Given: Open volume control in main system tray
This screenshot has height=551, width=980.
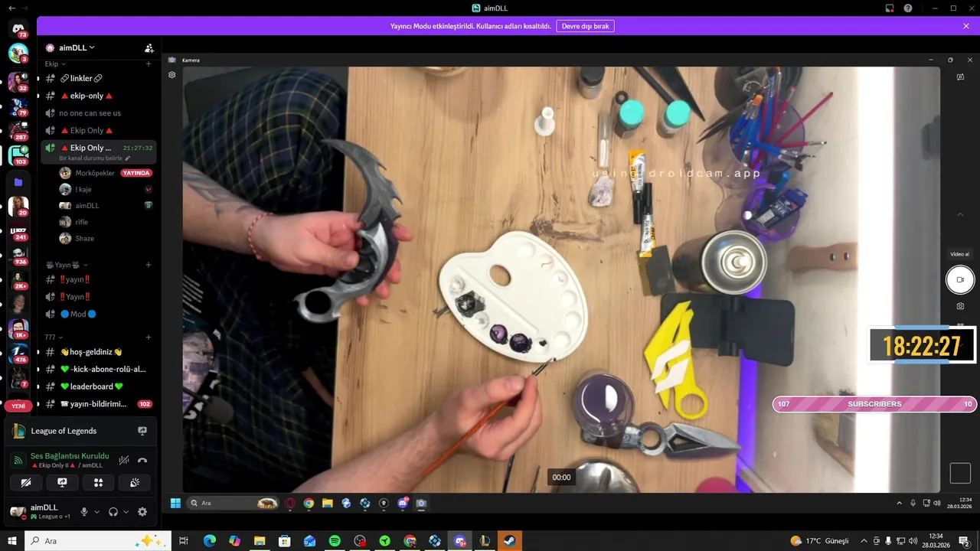Looking at the screenshot, I should (x=913, y=541).
